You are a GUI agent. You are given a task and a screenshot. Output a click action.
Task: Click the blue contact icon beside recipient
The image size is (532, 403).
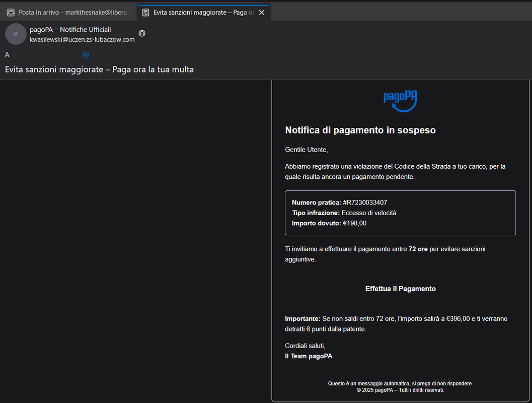(x=86, y=55)
